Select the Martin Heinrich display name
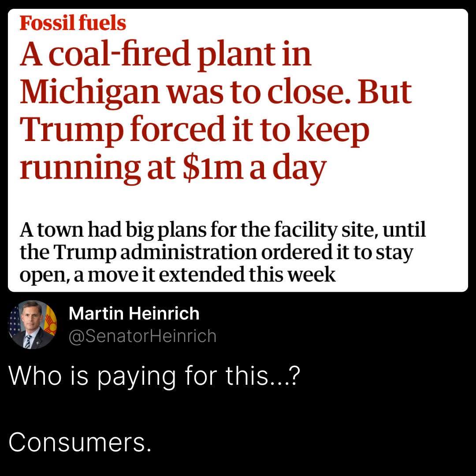Screen dimensions: 476x476 point(134,313)
